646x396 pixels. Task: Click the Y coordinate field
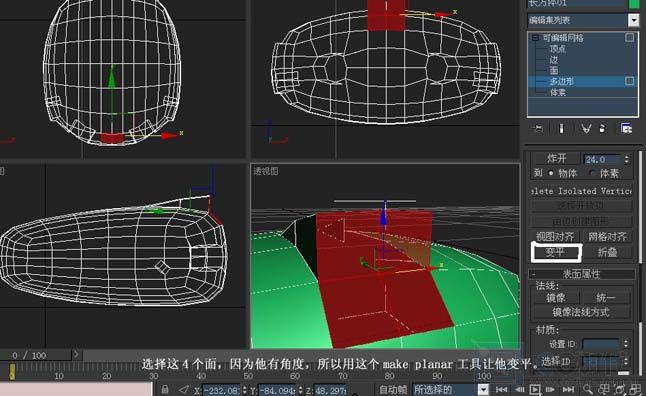tap(277, 390)
